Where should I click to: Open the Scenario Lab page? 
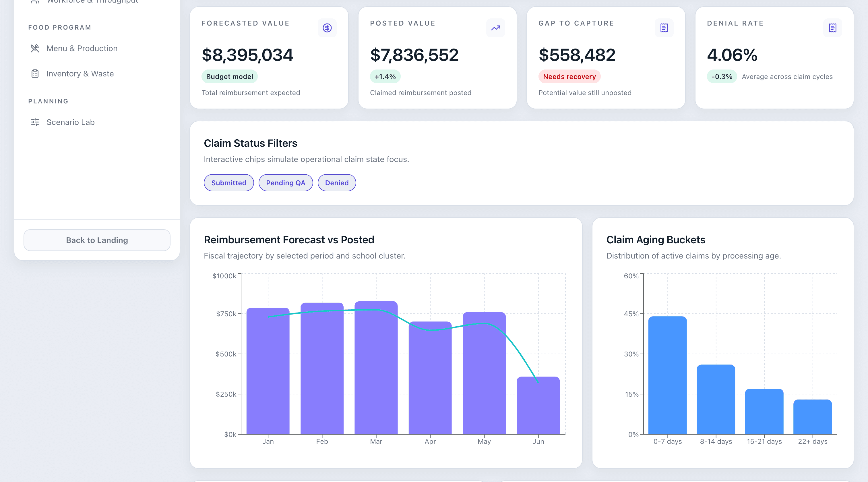pos(70,122)
